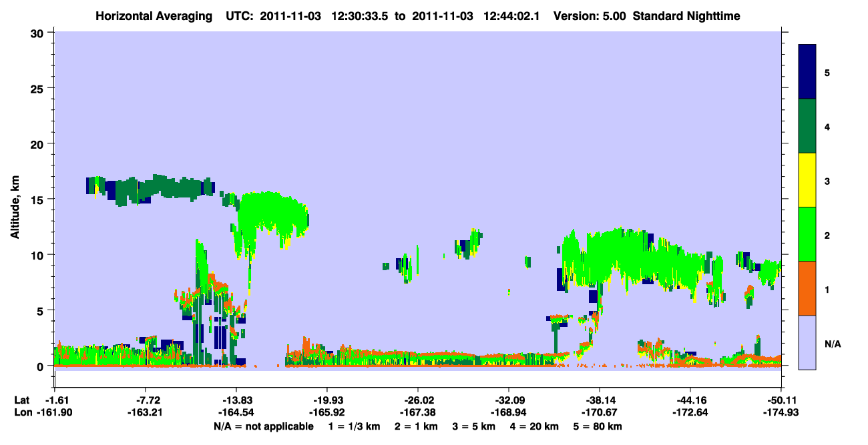868x445 pixels.
Task: Click the colorbar label '4'
Action: pos(827,127)
